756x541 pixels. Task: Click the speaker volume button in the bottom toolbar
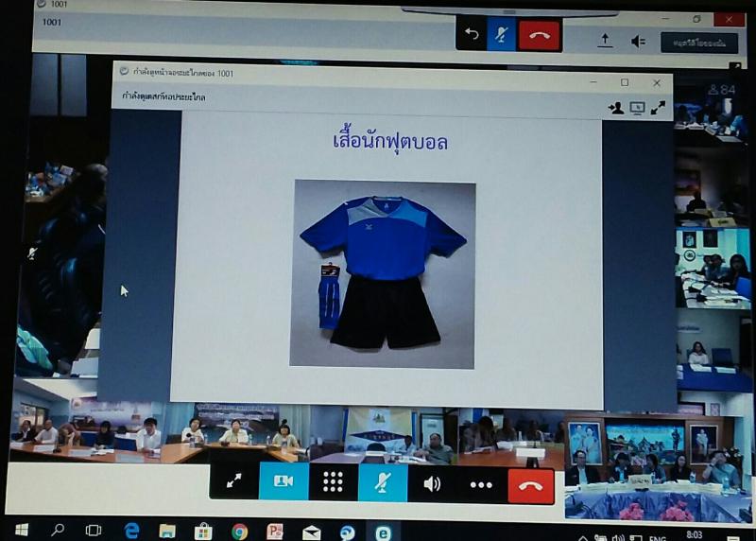pos(432,483)
